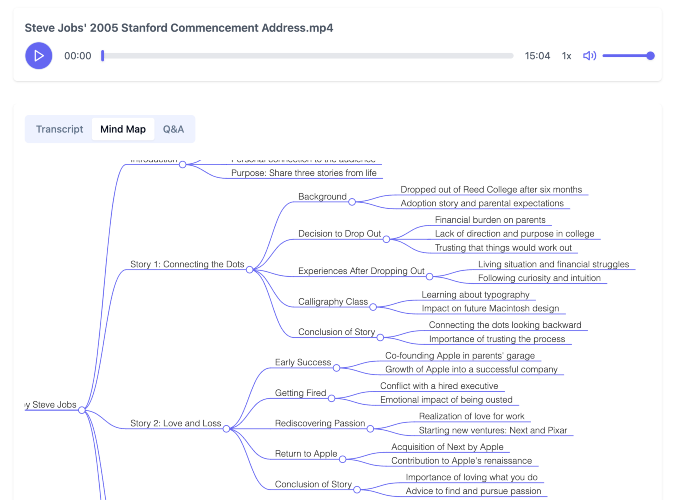Click 'Acquisition of Next by Apple'
Image resolution: width=678 pixels, height=500 pixels.
pos(447,447)
